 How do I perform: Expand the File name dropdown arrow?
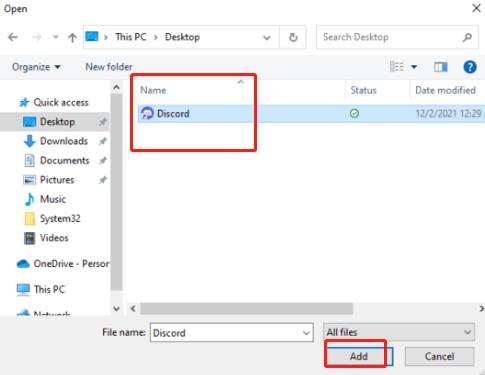pyautogui.click(x=306, y=333)
